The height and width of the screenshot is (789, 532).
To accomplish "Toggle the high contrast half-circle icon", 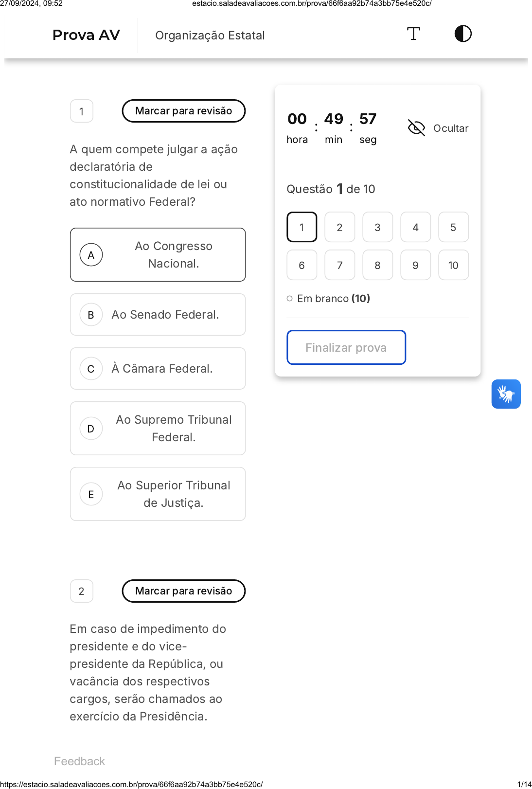I will click(x=463, y=34).
